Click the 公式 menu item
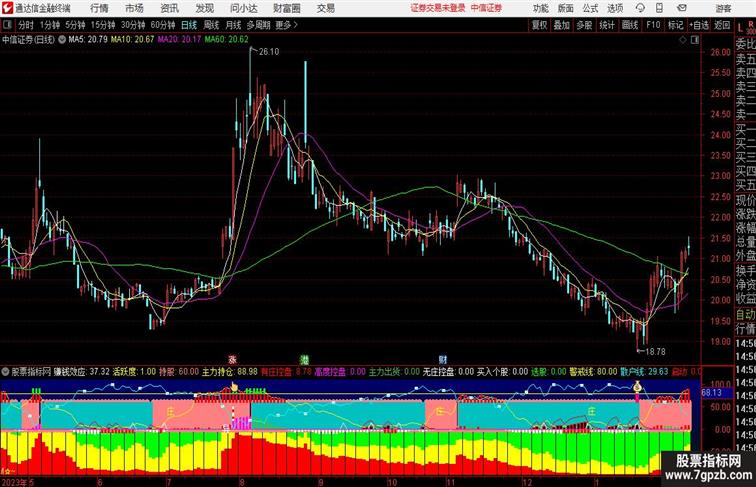Image resolution: width=756 pixels, height=487 pixels. click(590, 8)
